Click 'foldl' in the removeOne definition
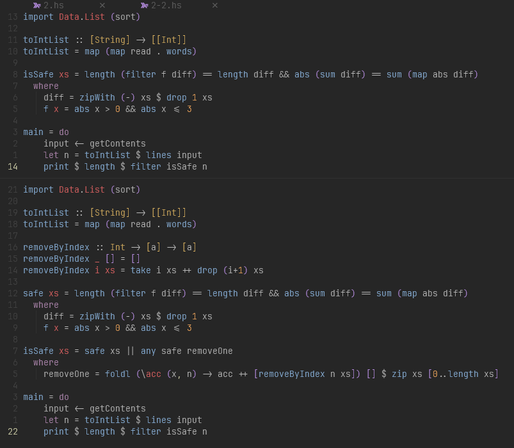Viewport: 514px width, 448px height. (117, 374)
